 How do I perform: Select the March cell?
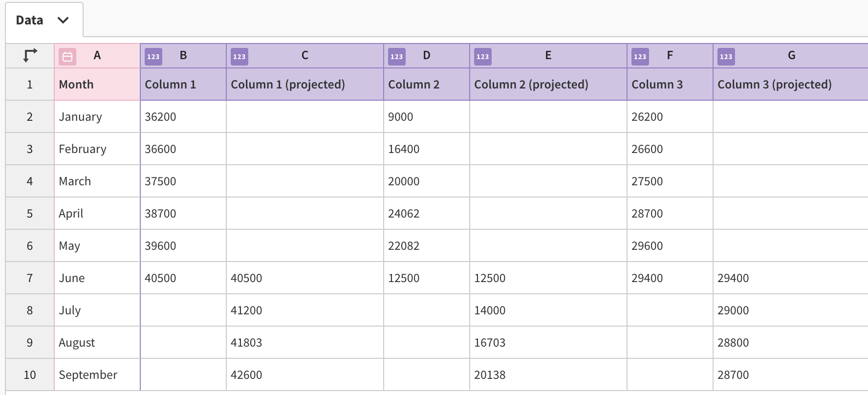(97, 181)
